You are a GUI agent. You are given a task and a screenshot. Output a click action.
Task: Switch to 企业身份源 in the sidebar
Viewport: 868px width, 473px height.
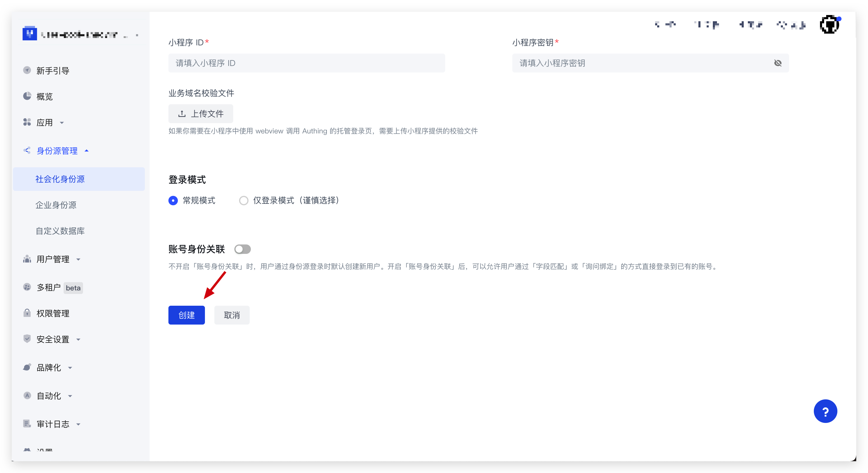coord(56,205)
